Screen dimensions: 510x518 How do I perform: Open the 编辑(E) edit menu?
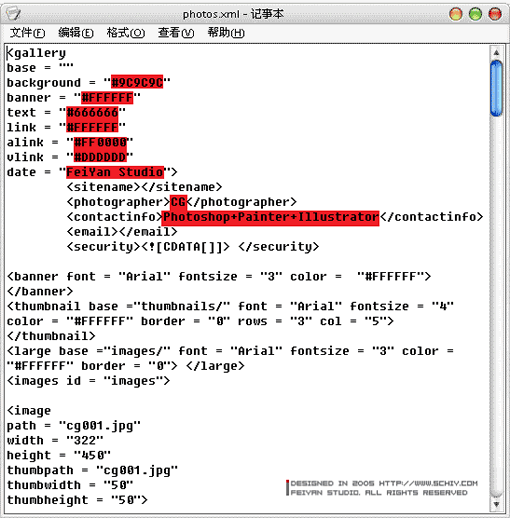(x=76, y=33)
